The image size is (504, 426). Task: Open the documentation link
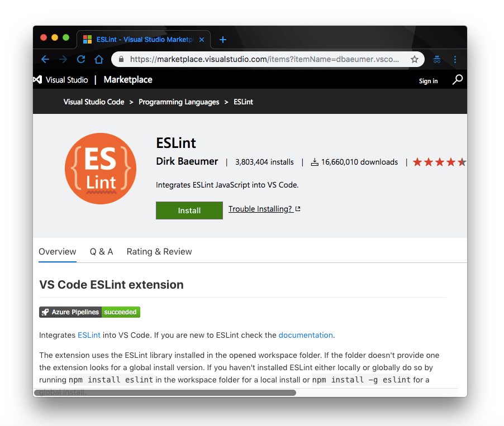click(305, 335)
